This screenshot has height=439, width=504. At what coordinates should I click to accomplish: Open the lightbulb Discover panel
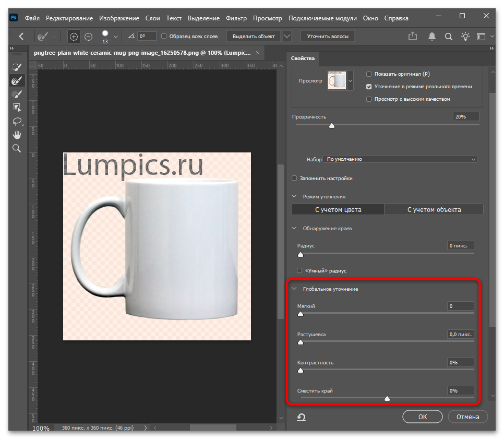tap(465, 37)
